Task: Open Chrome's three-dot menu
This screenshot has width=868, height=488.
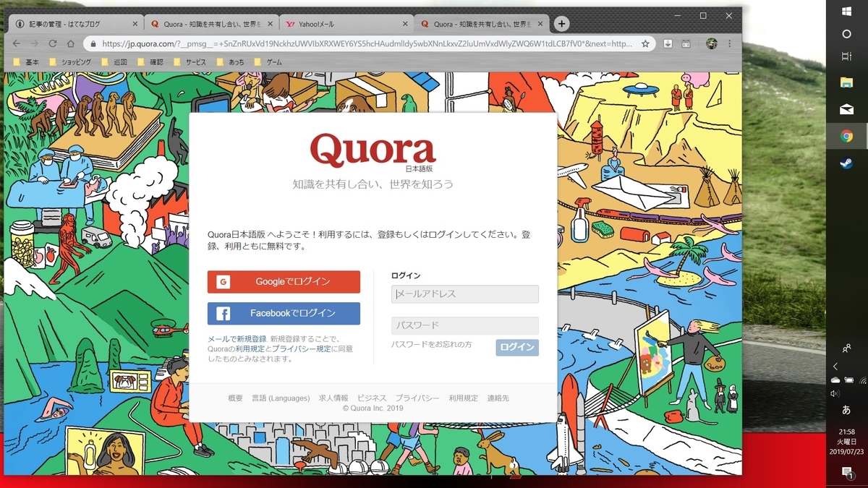Action: (731, 43)
